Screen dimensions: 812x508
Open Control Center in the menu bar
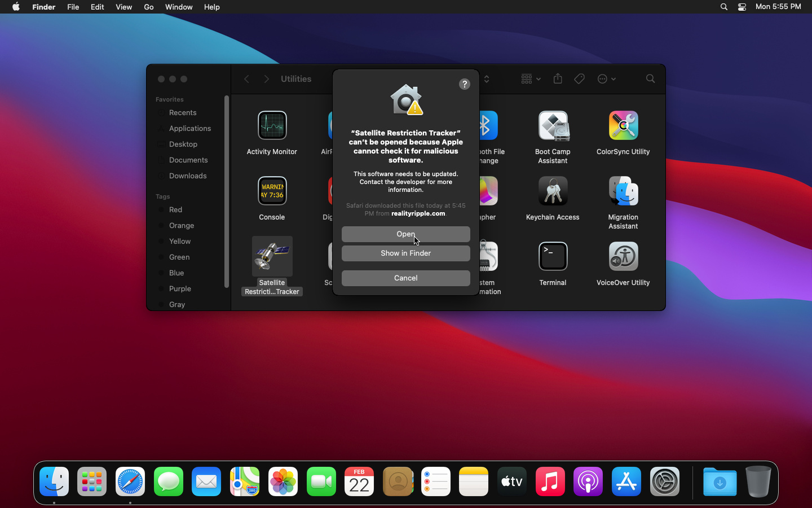[x=742, y=7]
